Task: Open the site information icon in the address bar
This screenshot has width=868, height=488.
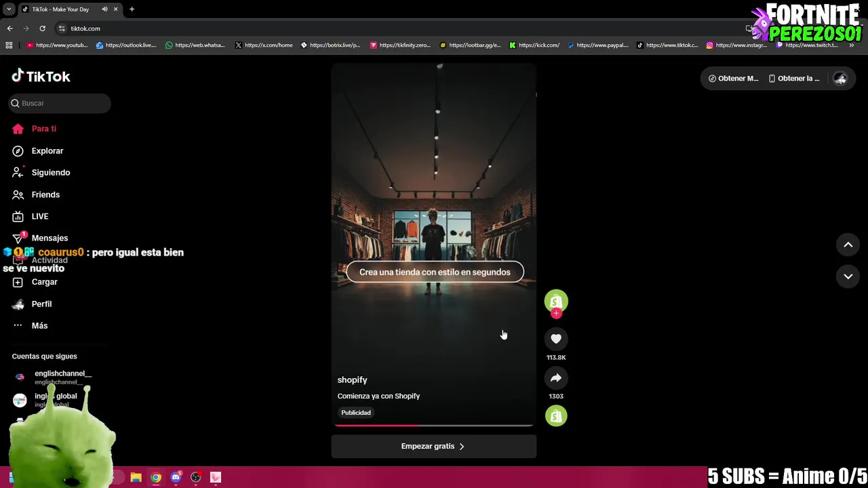Action: coord(62,28)
